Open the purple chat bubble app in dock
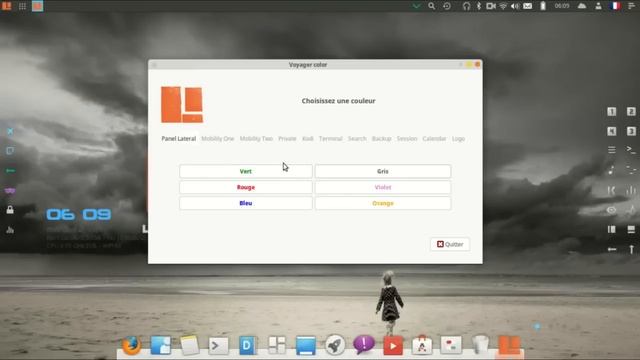640x360 pixels. 364,344
